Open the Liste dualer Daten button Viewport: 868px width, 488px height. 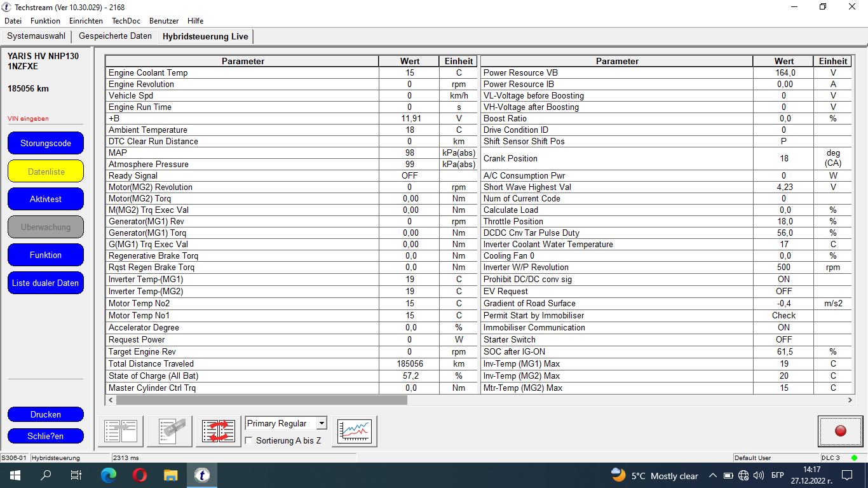(x=46, y=283)
